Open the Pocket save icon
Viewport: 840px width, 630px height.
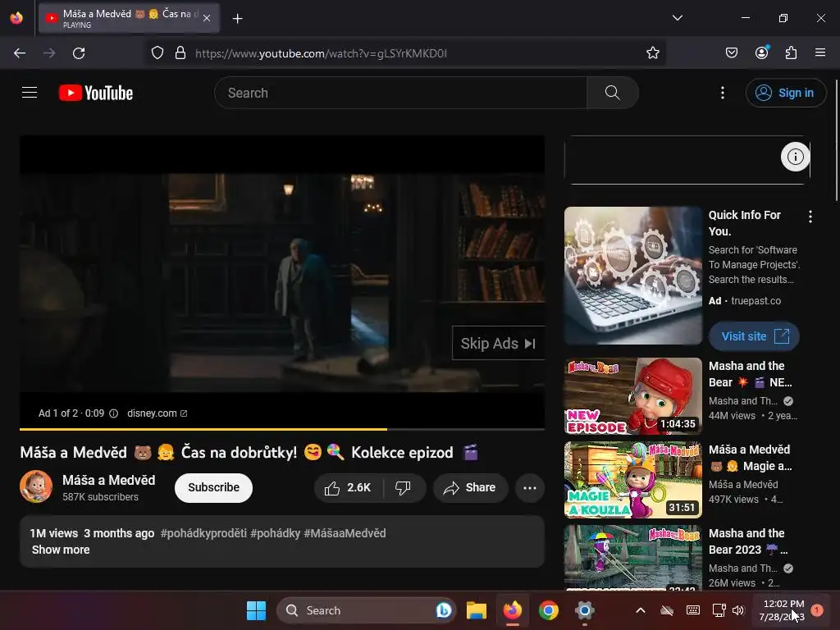click(731, 52)
